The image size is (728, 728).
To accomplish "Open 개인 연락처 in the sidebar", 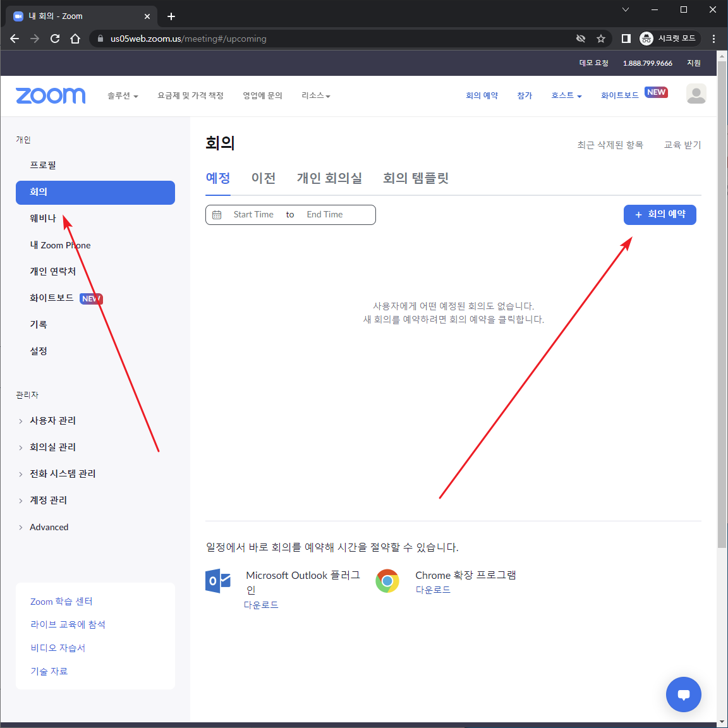I will click(x=52, y=271).
